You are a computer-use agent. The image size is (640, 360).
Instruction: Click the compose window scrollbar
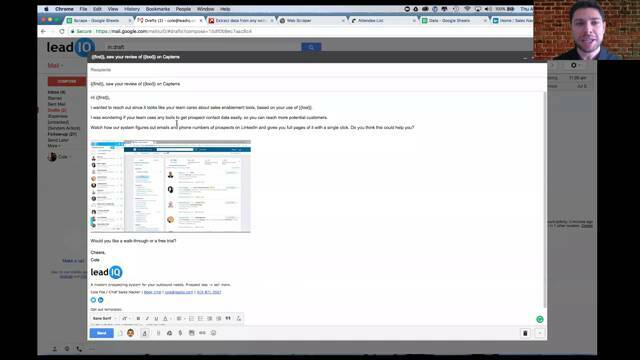[545, 200]
